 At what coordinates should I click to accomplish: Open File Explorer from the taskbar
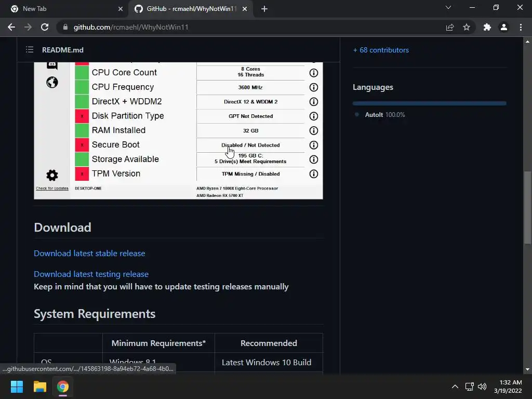point(39,387)
